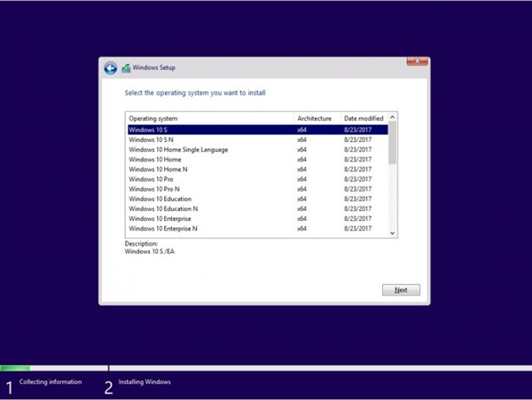Click the Architecture column header
Viewport: 532px width, 400px height.
pyautogui.click(x=317, y=118)
